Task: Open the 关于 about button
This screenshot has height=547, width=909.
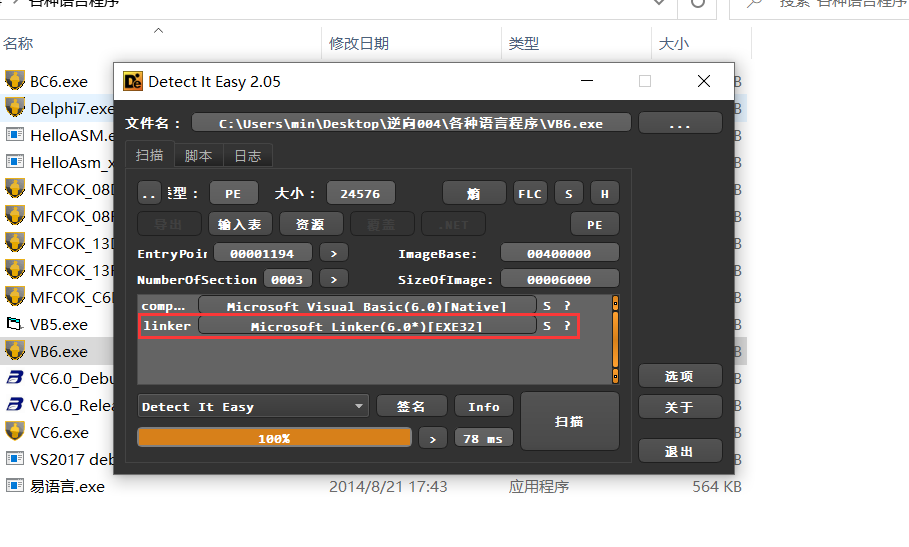Action: click(680, 407)
